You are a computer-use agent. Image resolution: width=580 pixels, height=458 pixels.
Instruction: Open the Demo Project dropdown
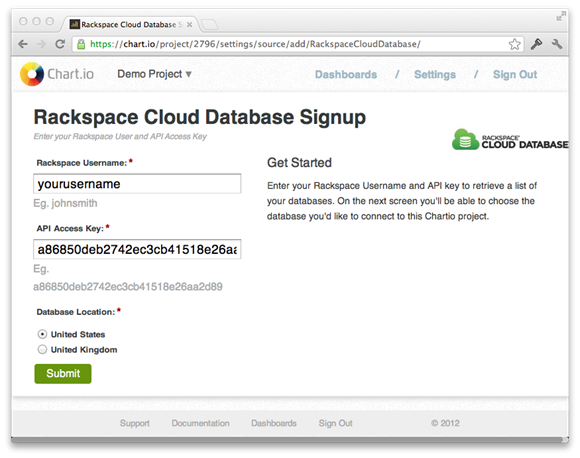[x=154, y=74]
